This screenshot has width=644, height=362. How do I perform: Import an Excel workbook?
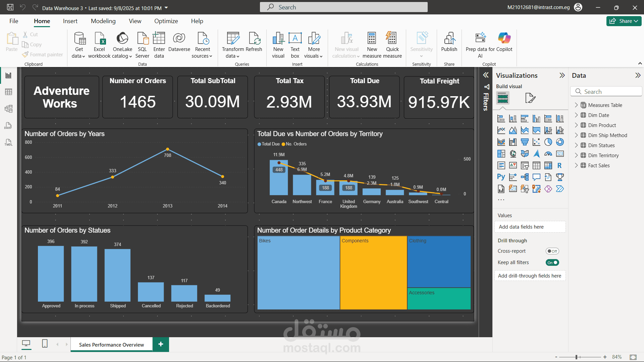point(99,45)
